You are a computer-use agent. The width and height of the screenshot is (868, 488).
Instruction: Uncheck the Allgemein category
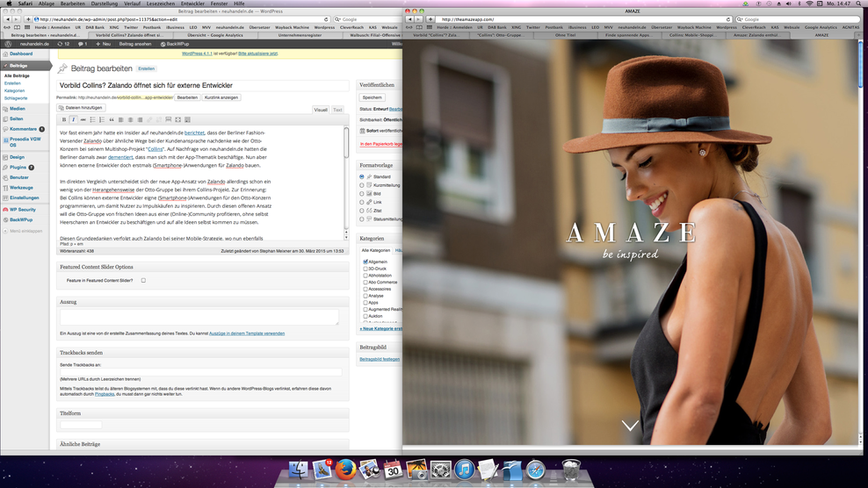365,262
